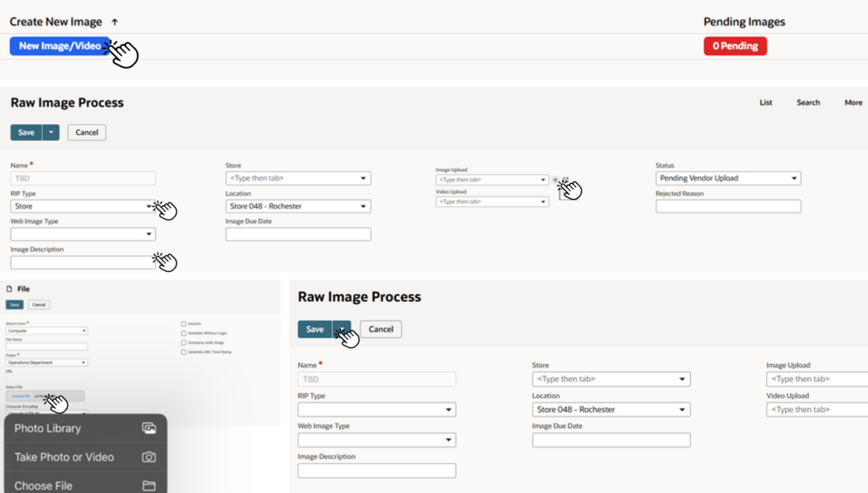Open Location dropdown in top form
This screenshot has height=493, width=868.
298,207
